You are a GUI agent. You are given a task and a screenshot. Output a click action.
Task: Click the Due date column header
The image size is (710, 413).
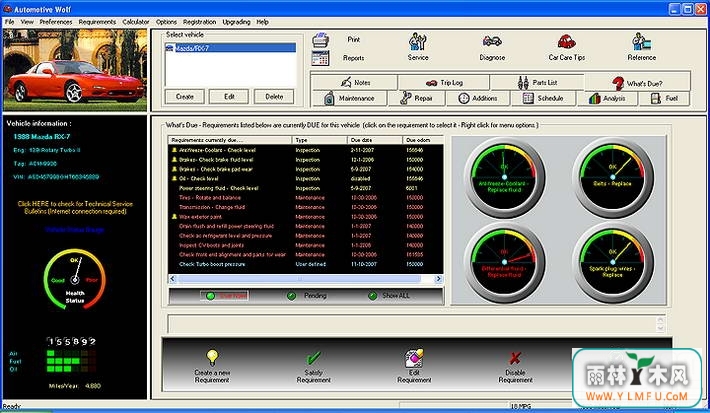pos(375,140)
